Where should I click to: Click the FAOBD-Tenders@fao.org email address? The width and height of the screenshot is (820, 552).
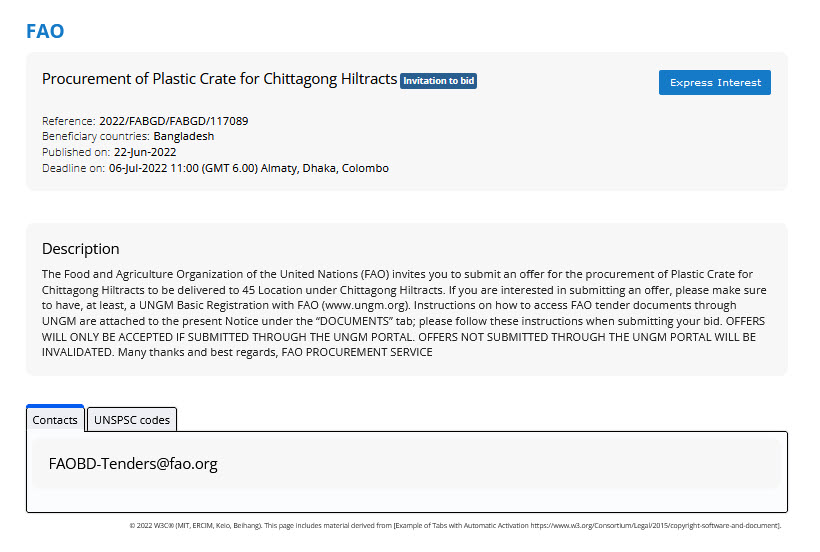[x=133, y=464]
